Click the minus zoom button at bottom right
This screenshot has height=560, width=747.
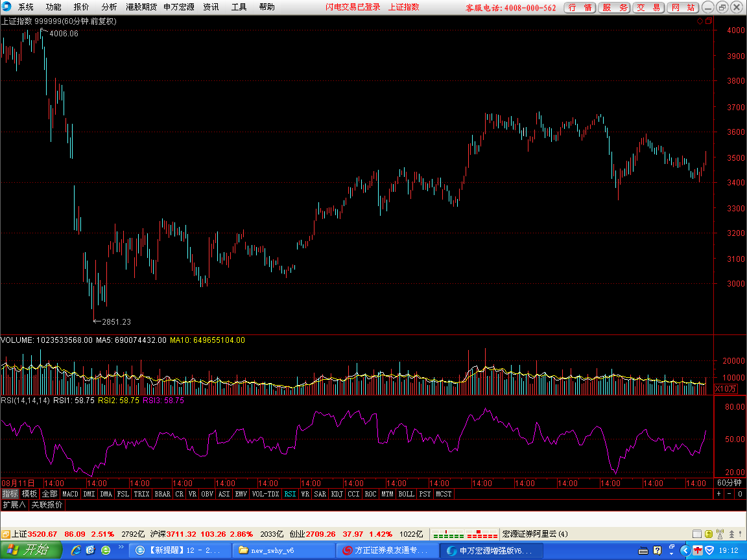click(729, 494)
